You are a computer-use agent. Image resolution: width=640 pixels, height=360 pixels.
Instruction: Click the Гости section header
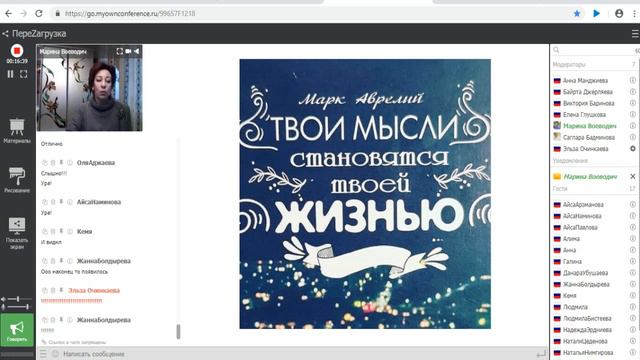coord(560,189)
